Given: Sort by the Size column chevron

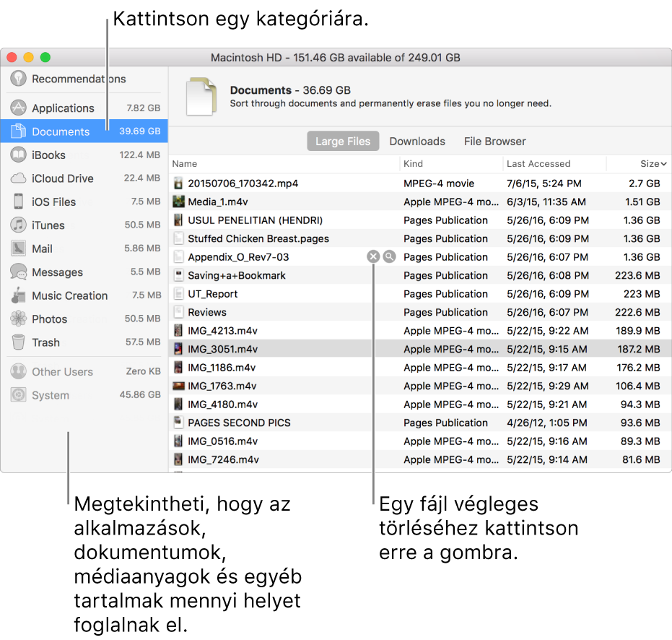Looking at the screenshot, I should coord(663,164).
